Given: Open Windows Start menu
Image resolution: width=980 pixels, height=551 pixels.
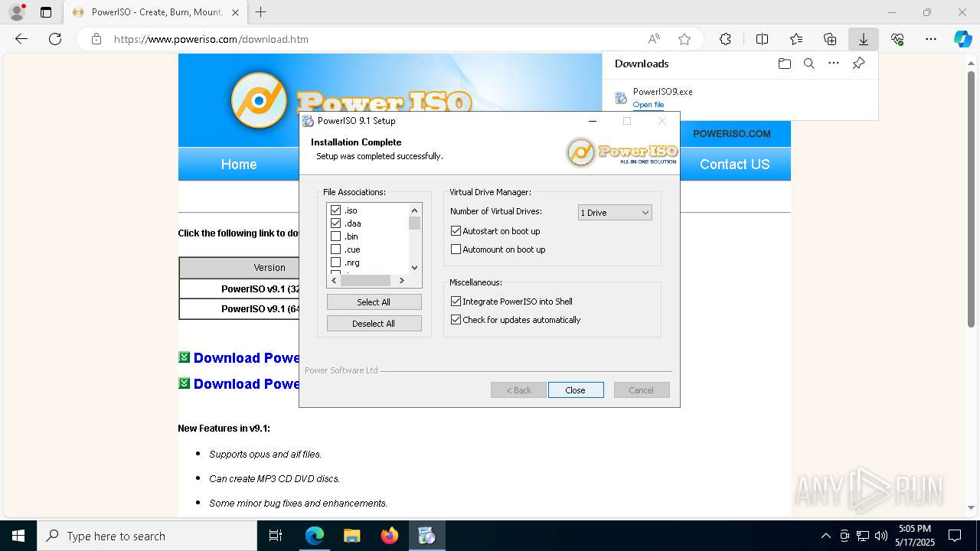Looking at the screenshot, I should click(x=18, y=536).
